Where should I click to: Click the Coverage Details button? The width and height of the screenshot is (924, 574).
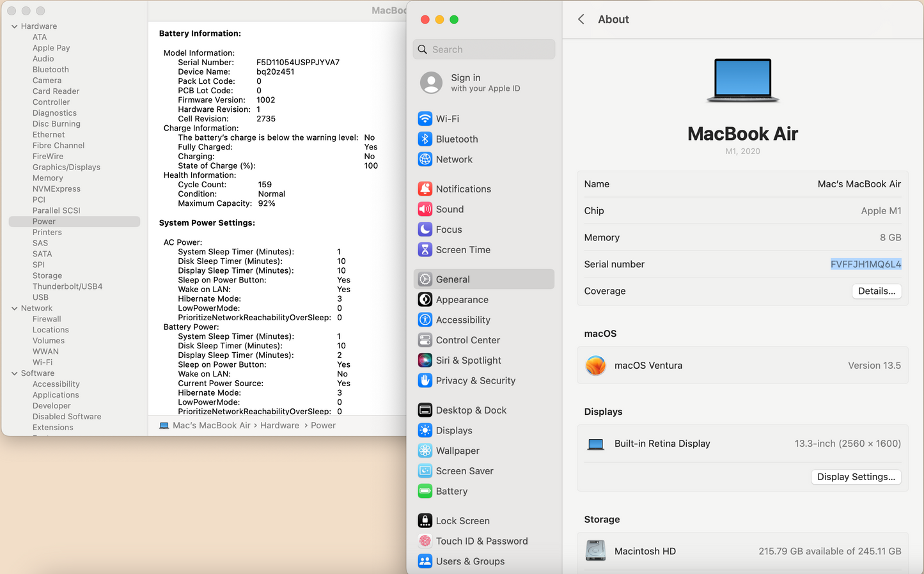(876, 291)
